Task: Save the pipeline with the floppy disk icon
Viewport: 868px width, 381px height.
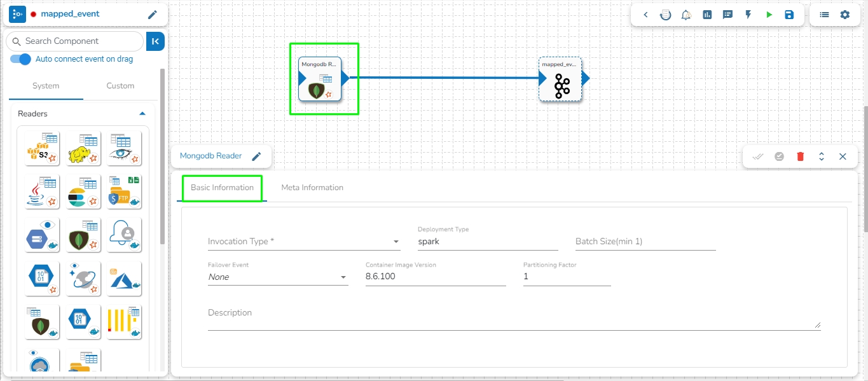Action: coord(789,15)
